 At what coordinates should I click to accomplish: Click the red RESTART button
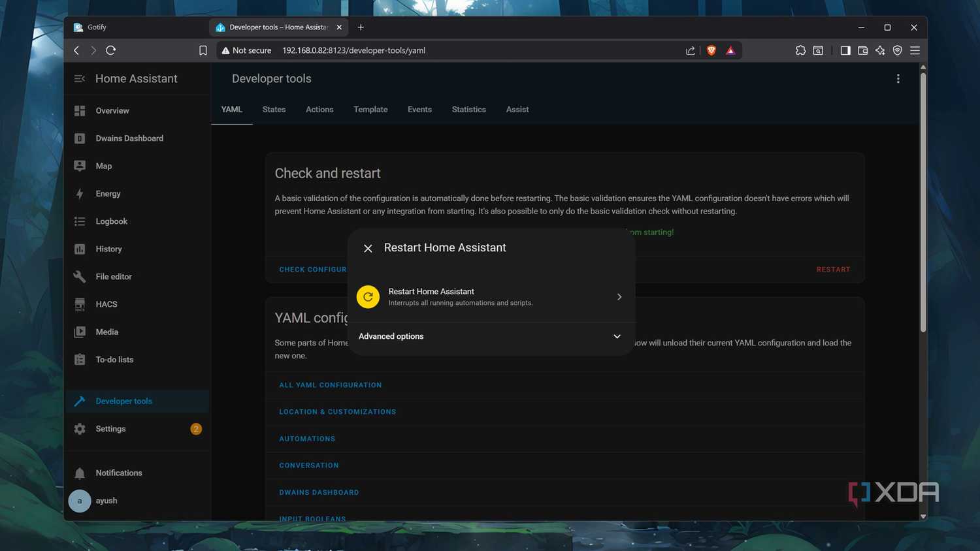tap(833, 270)
